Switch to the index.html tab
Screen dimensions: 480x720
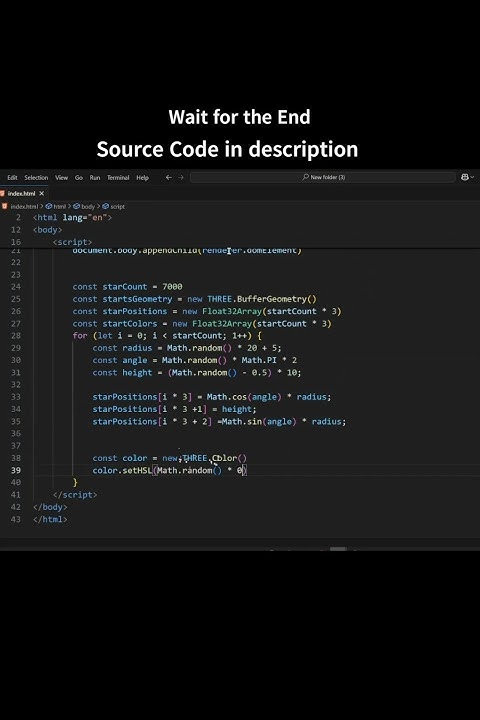(x=21, y=193)
